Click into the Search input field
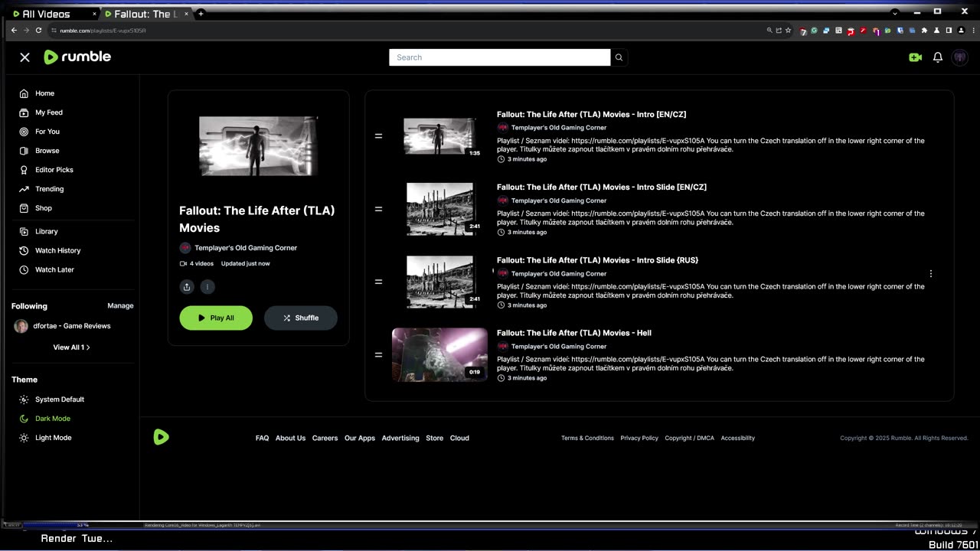 point(499,57)
